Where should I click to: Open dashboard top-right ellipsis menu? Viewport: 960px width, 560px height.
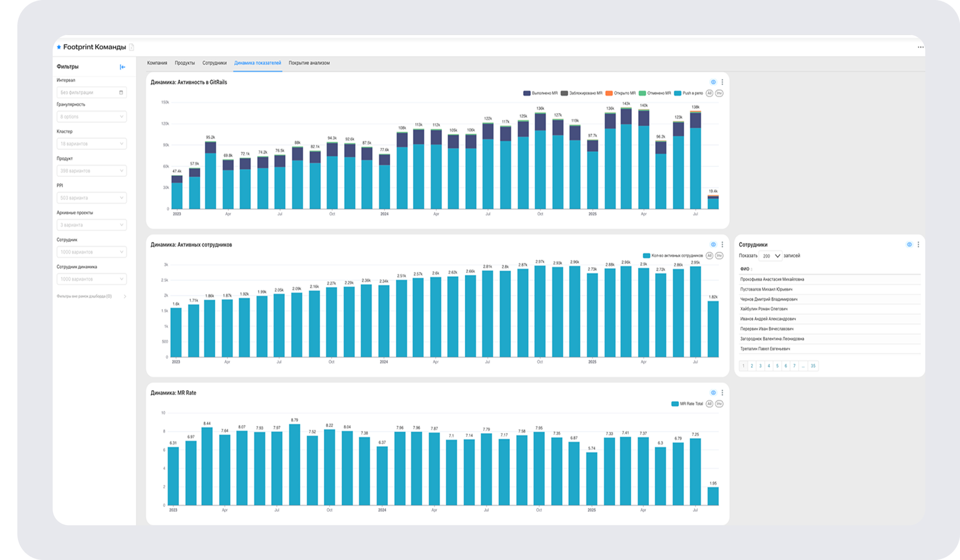(x=920, y=47)
